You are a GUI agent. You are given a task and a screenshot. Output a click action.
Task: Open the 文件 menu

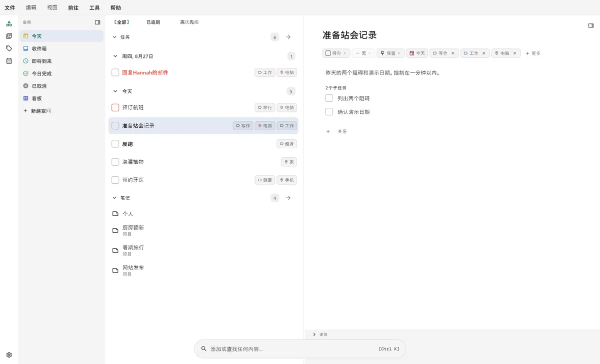tap(10, 7)
